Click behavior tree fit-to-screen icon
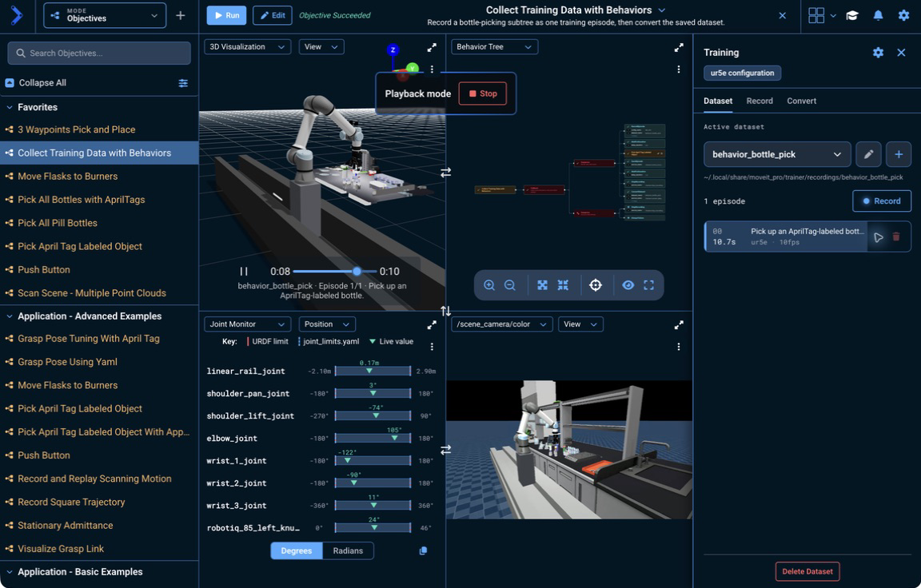Screen dimensions: 921x588 (648, 285)
